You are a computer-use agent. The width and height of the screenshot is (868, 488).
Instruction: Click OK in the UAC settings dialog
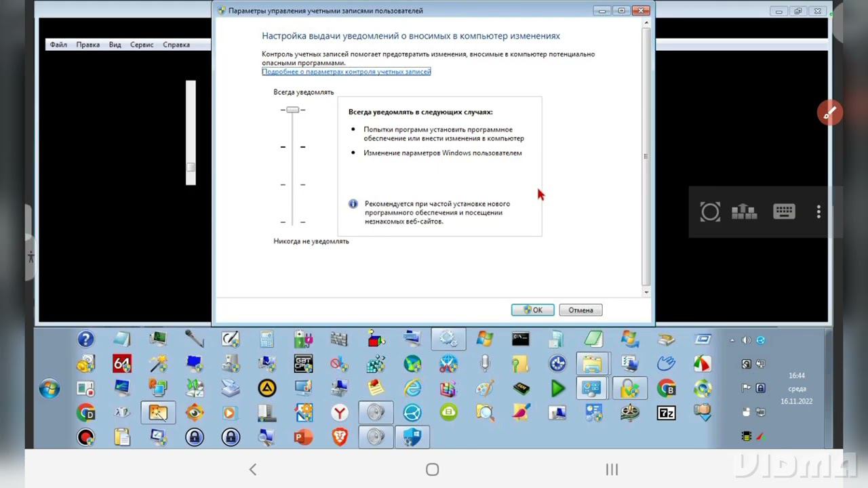[x=532, y=310]
